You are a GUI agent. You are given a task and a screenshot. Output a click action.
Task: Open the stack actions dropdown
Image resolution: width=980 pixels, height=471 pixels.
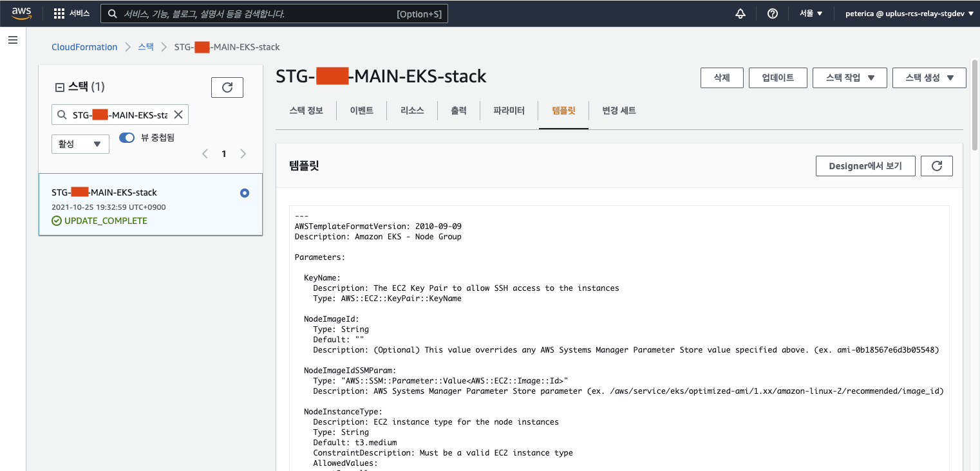click(x=850, y=78)
